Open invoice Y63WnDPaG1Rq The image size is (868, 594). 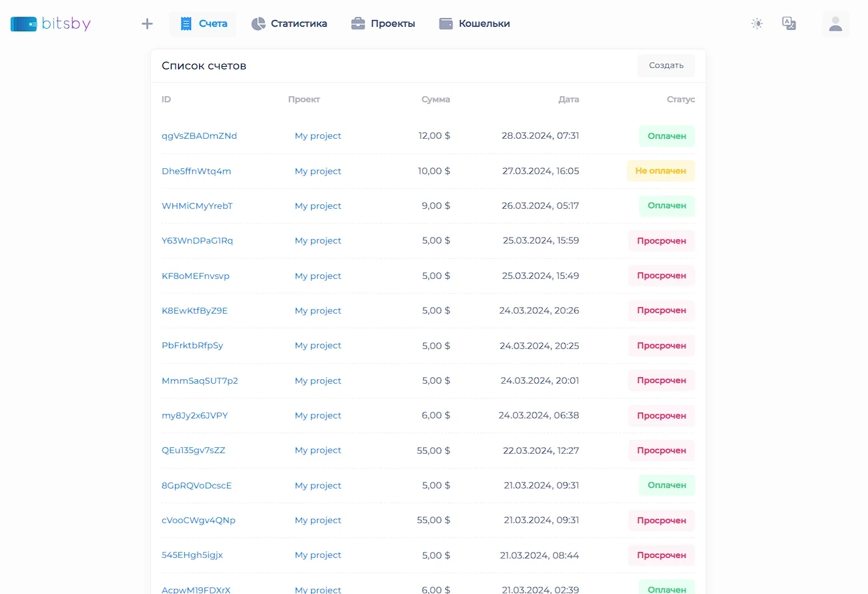pyautogui.click(x=197, y=240)
